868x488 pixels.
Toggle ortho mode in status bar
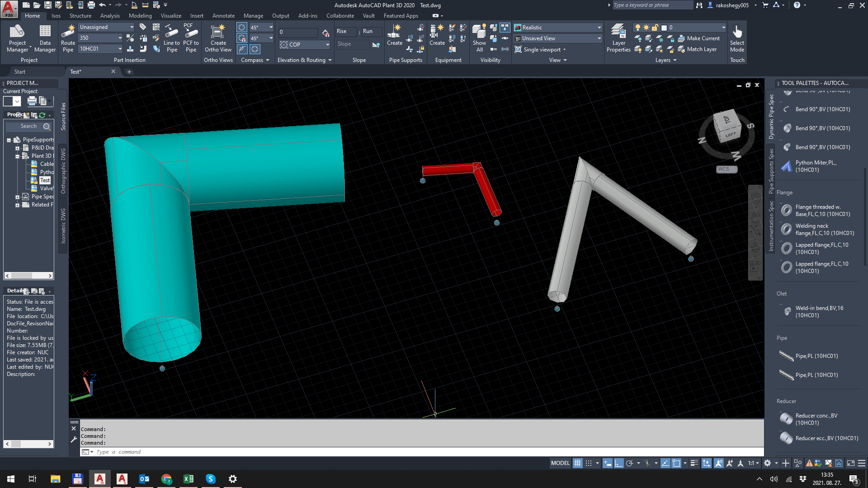618,463
